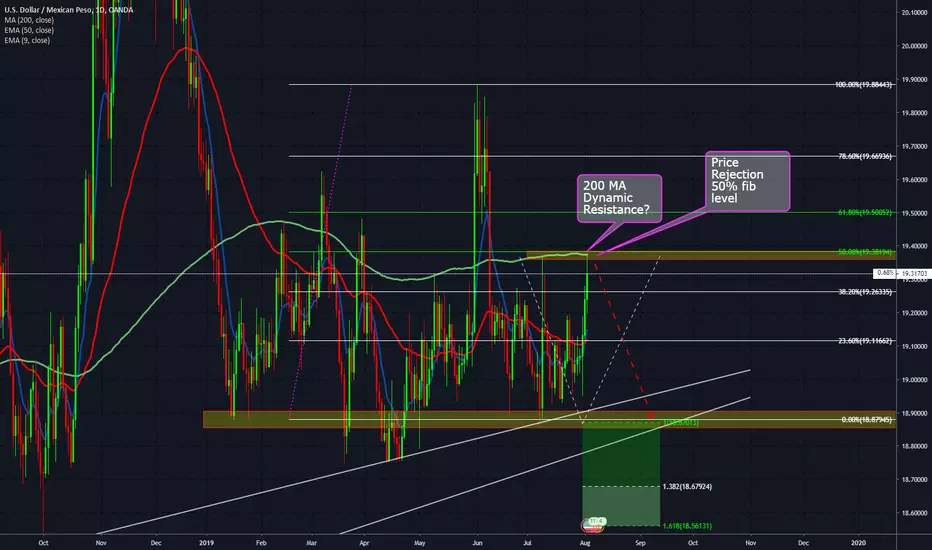This screenshot has width=932, height=550.
Task: Click the 61.80%(19.50052) fib label
Action: pyautogui.click(x=865, y=212)
